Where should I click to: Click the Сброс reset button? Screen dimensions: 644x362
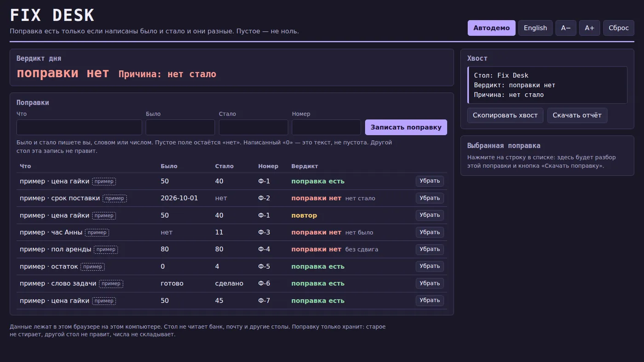[619, 28]
